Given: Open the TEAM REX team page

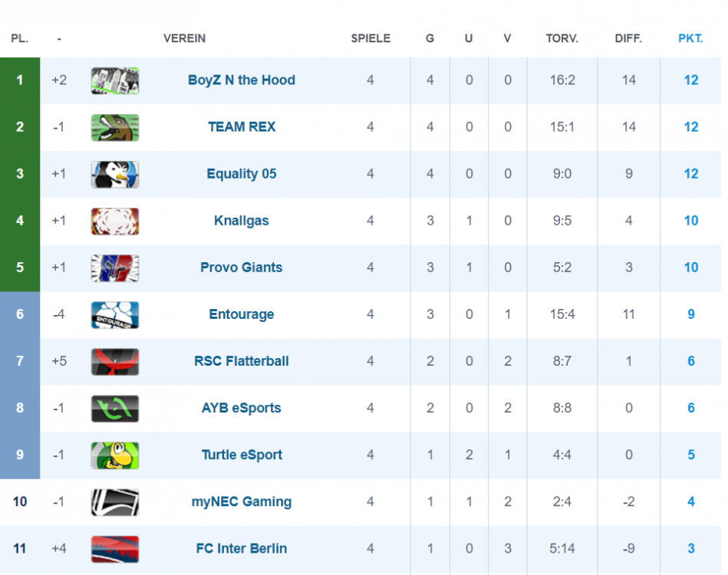Looking at the screenshot, I should (x=241, y=127).
